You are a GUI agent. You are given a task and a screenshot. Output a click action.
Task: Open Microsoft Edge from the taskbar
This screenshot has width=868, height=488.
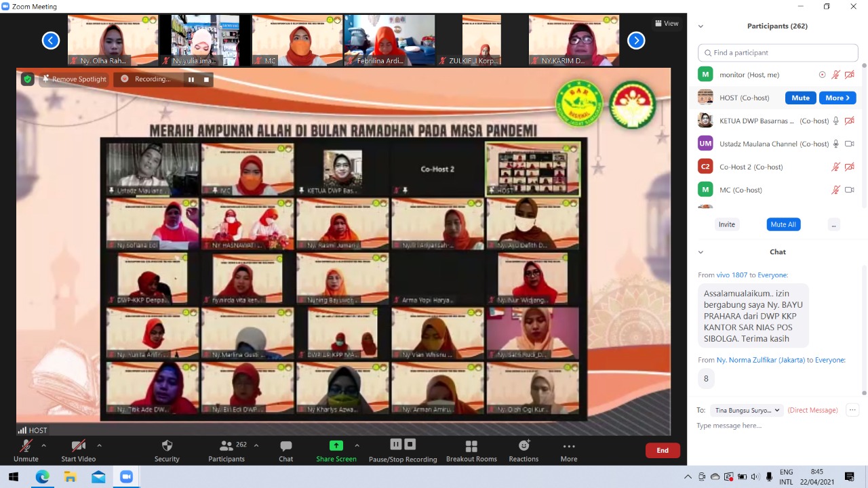42,477
